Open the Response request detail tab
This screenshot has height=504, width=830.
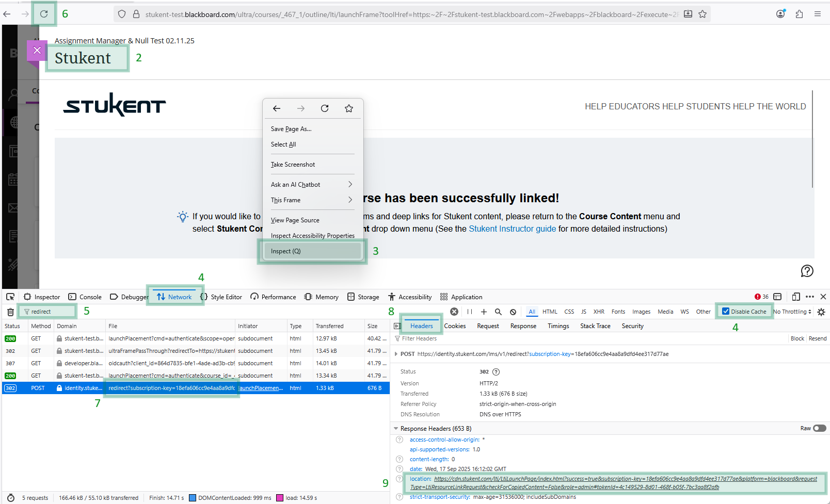coord(523,326)
